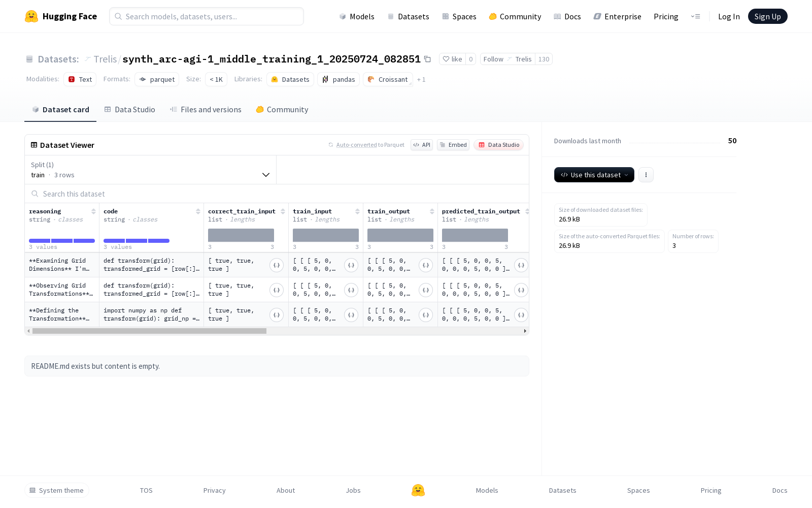812x508 pixels.
Task: Click the Embed button
Action: [x=453, y=145]
